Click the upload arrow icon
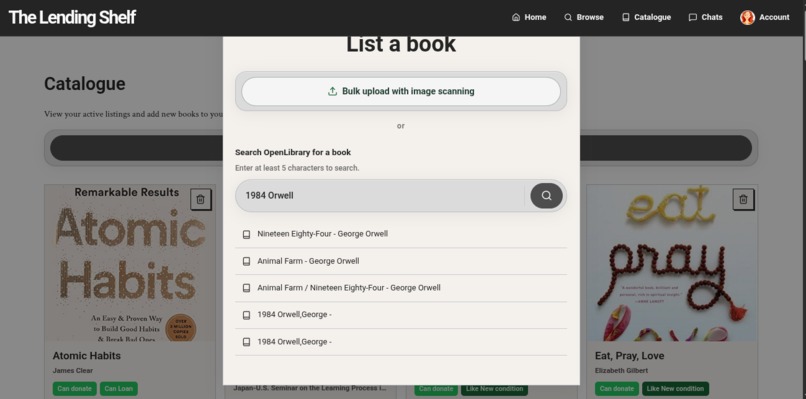Screen dimensions: 806x399 tap(333, 92)
